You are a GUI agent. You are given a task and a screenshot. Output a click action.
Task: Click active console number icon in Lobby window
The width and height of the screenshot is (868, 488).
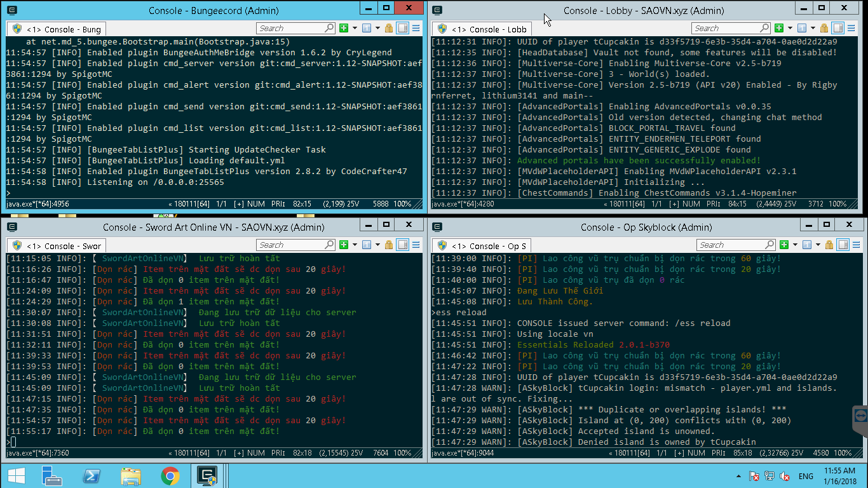pyautogui.click(x=802, y=28)
